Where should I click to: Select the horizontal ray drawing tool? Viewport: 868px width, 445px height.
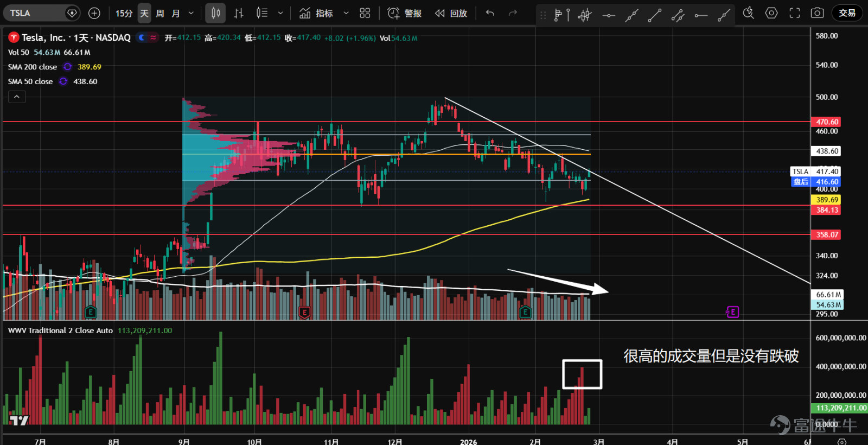tap(701, 15)
